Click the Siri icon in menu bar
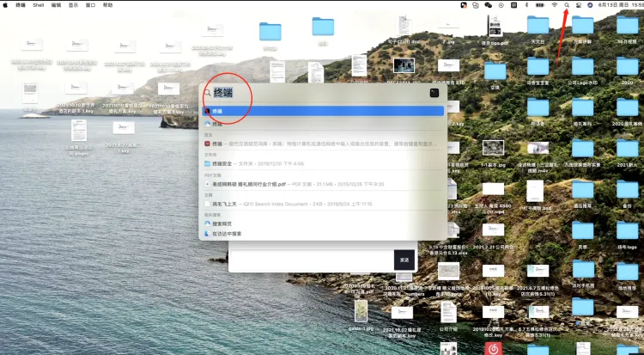This screenshot has width=644, height=355. point(590,5)
